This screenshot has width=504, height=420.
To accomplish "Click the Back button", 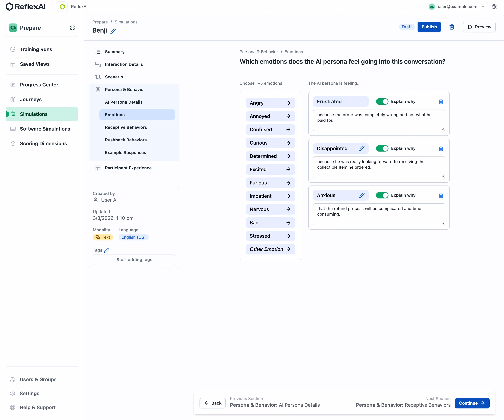I will [212, 403].
